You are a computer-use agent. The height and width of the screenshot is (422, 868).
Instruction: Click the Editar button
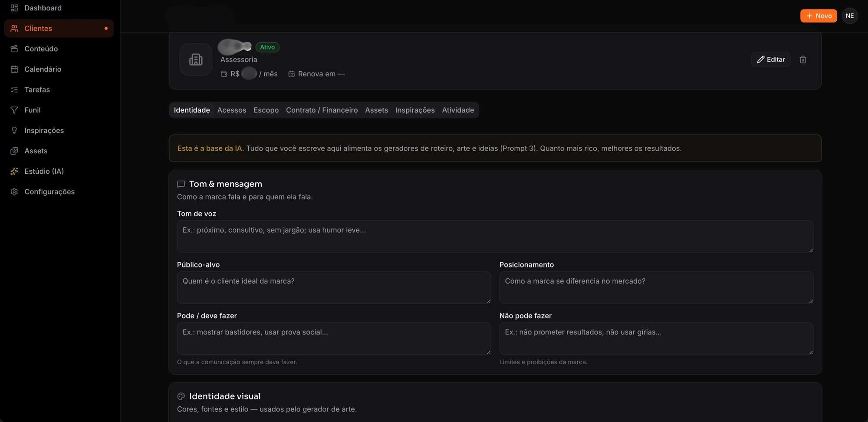[x=771, y=59]
